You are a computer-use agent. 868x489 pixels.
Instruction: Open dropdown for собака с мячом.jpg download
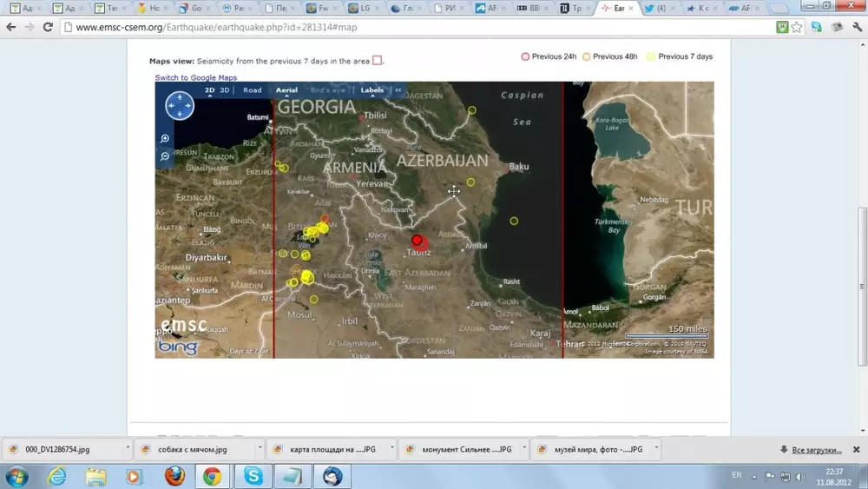(260, 450)
